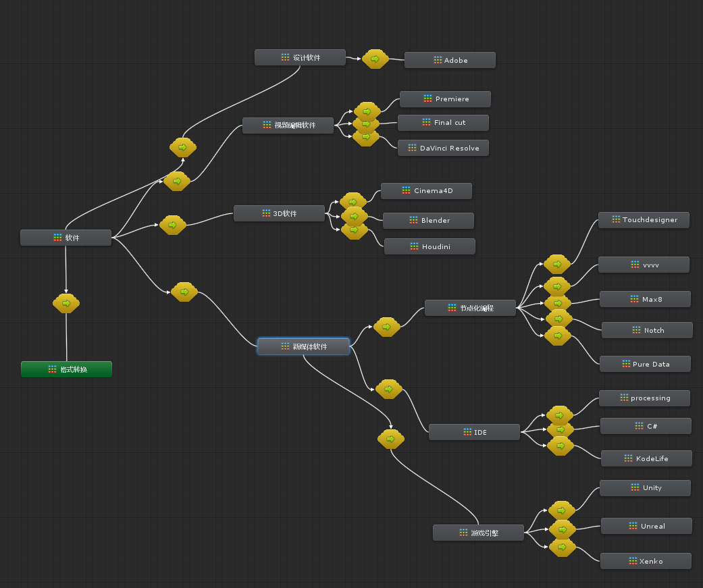Select the yellow arrow connector connecting to Notch
The width and height of the screenshot is (703, 588).
559,318
